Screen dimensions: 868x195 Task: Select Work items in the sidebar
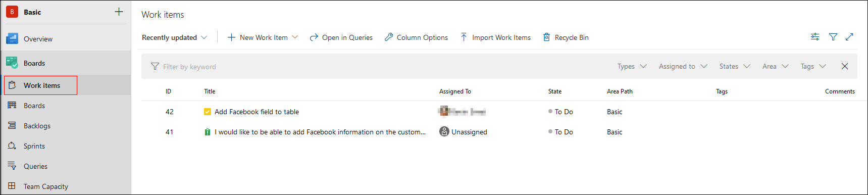[41, 85]
